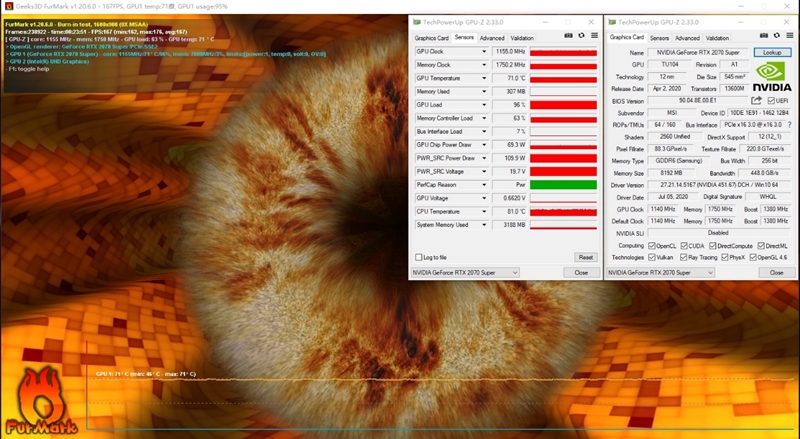The height and width of the screenshot is (439, 800).
Task: Click the GPU name field in Graphics Card window
Action: click(697, 53)
